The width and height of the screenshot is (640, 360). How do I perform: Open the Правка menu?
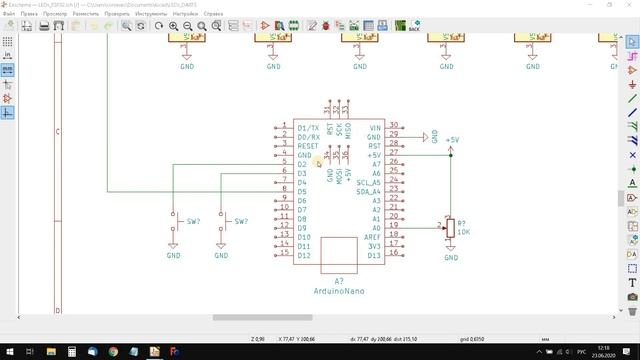29,14
